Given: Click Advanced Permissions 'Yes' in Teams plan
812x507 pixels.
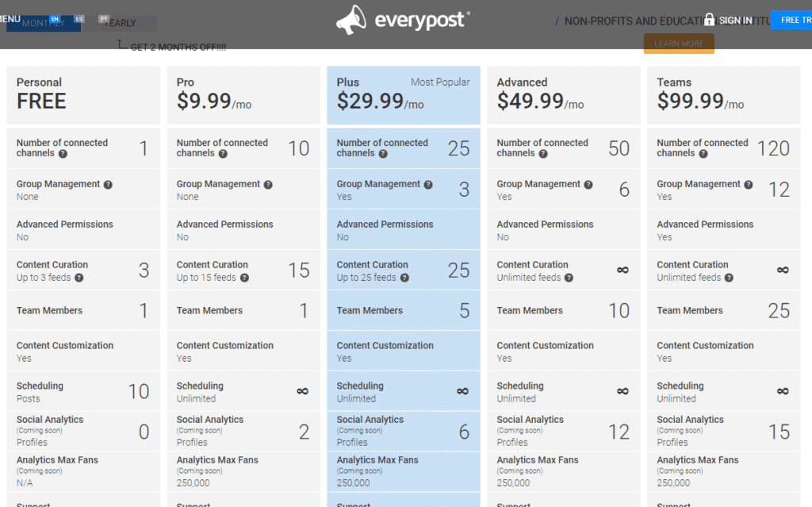Looking at the screenshot, I should [665, 237].
